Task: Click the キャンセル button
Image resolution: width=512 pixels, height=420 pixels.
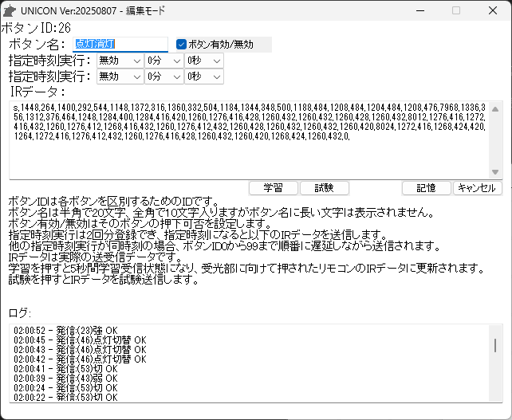Action: 478,188
